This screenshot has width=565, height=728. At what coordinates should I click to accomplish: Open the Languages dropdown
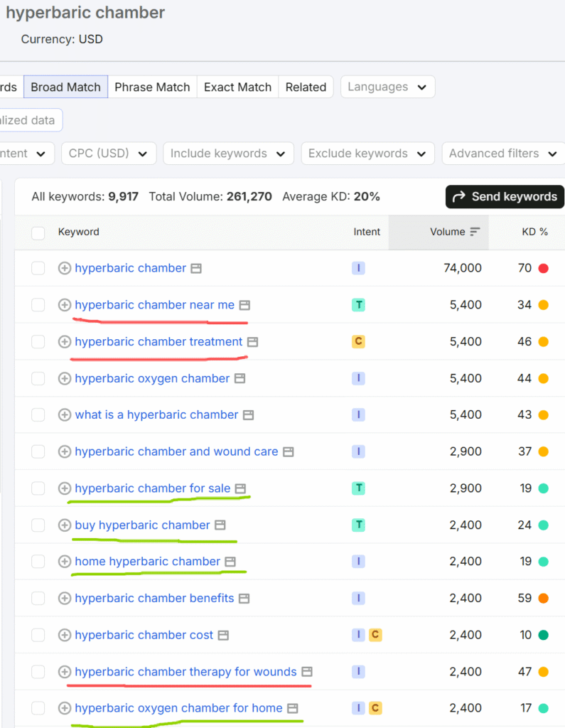point(387,87)
